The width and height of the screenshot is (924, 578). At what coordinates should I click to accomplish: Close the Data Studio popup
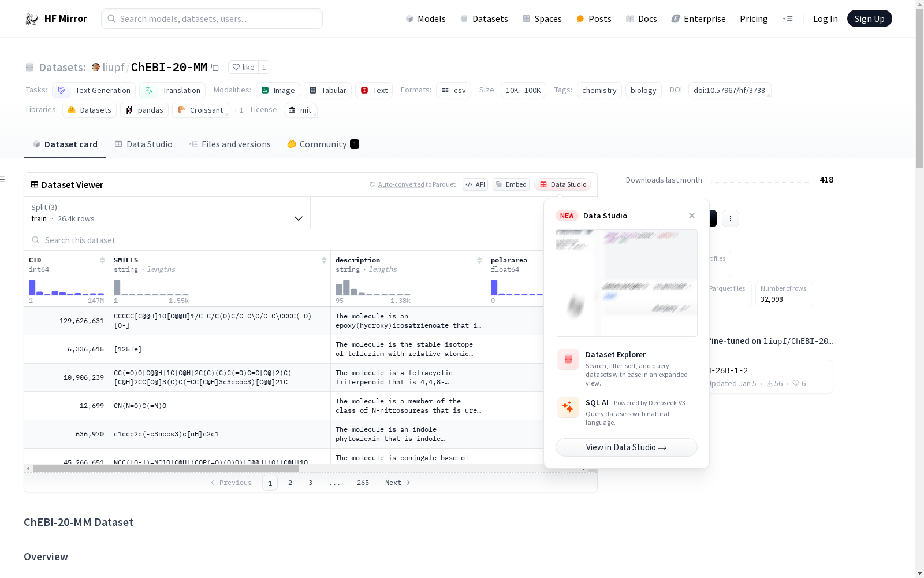[692, 216]
